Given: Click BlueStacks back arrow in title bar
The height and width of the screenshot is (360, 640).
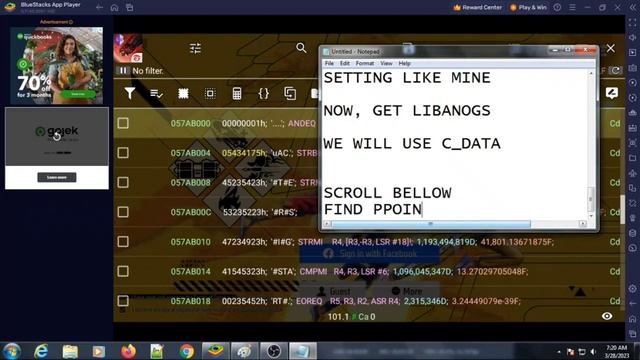Looking at the screenshot, I should [100, 7].
